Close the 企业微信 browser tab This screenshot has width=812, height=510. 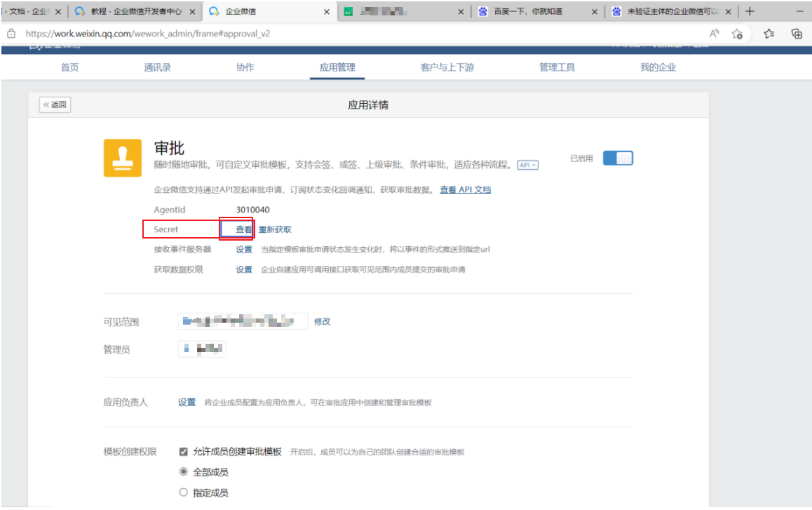point(327,11)
